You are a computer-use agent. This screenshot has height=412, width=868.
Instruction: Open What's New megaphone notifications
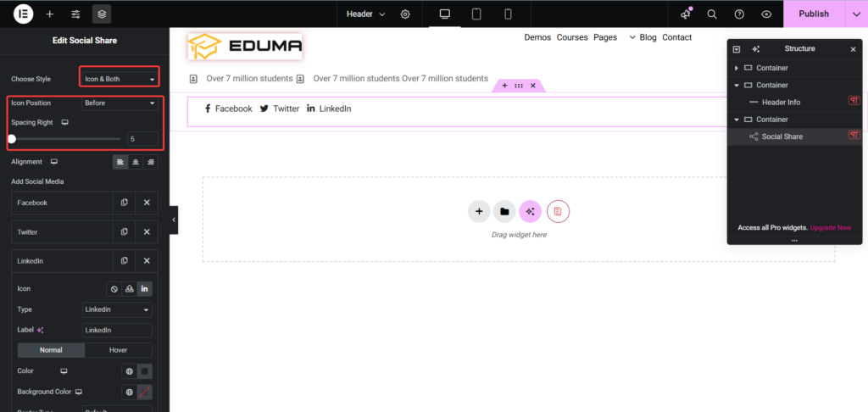click(686, 14)
